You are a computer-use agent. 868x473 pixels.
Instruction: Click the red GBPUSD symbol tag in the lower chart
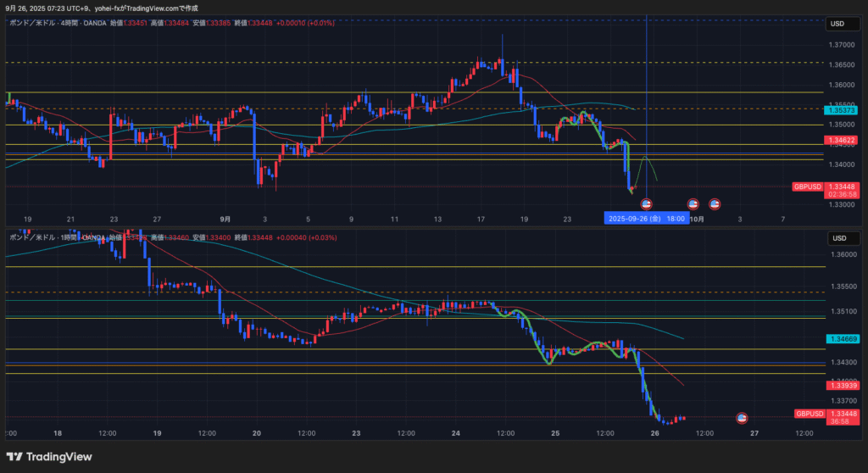click(809, 414)
